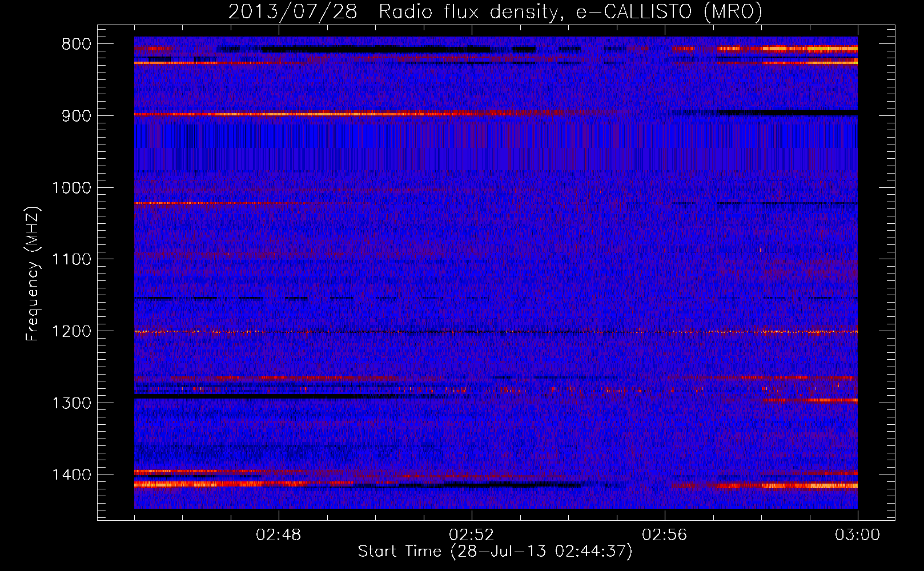Click the 1400 frequency tick label
924x571 pixels.
tap(71, 475)
